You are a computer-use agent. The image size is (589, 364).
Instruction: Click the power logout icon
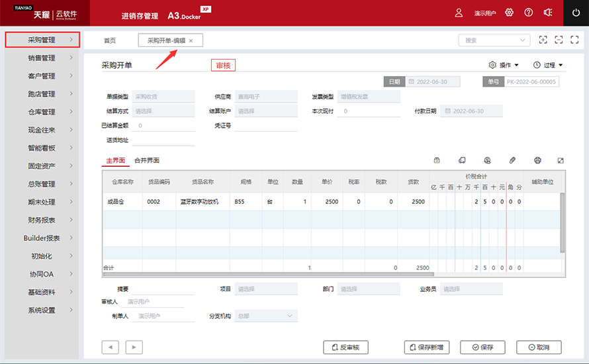click(576, 13)
